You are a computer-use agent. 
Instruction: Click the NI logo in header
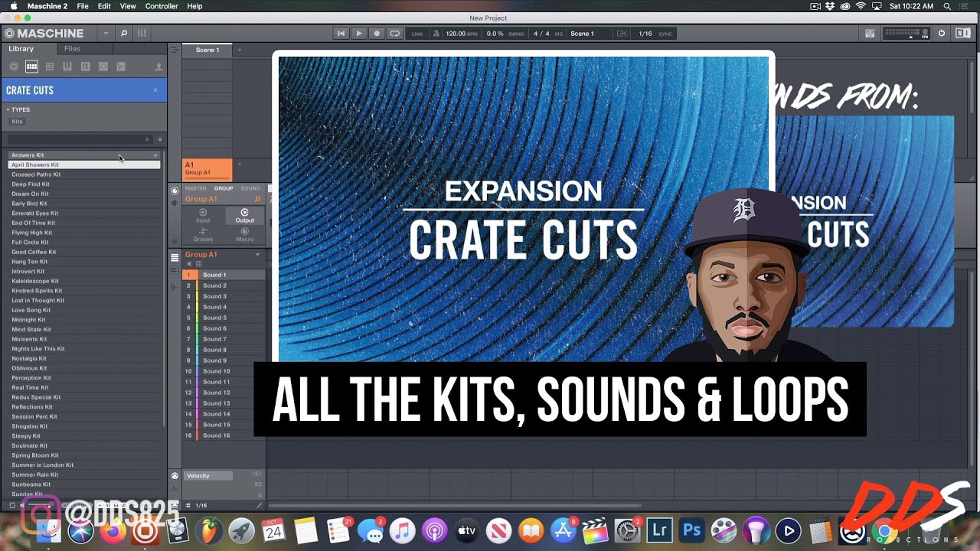tap(963, 34)
